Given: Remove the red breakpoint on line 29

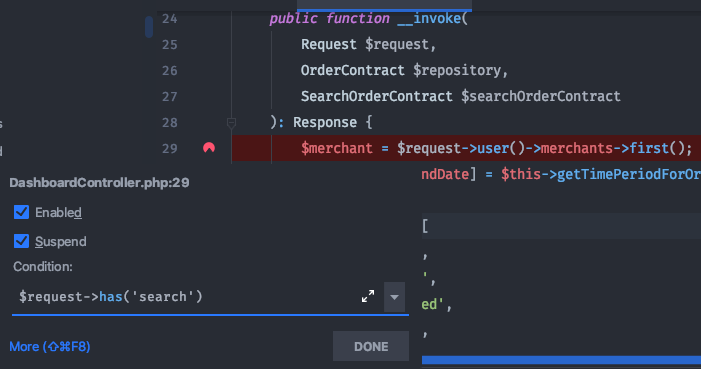Looking at the screenshot, I should click(209, 148).
